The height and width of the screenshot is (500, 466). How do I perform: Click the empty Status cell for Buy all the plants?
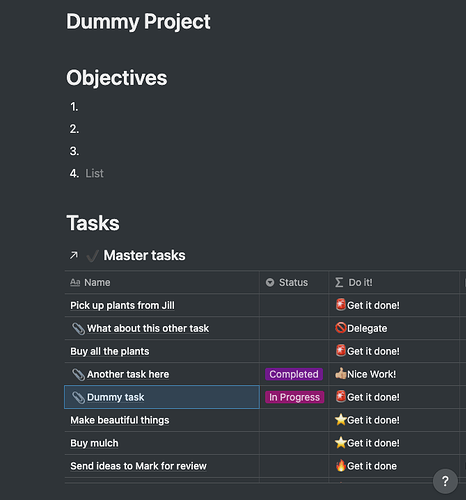coord(294,351)
